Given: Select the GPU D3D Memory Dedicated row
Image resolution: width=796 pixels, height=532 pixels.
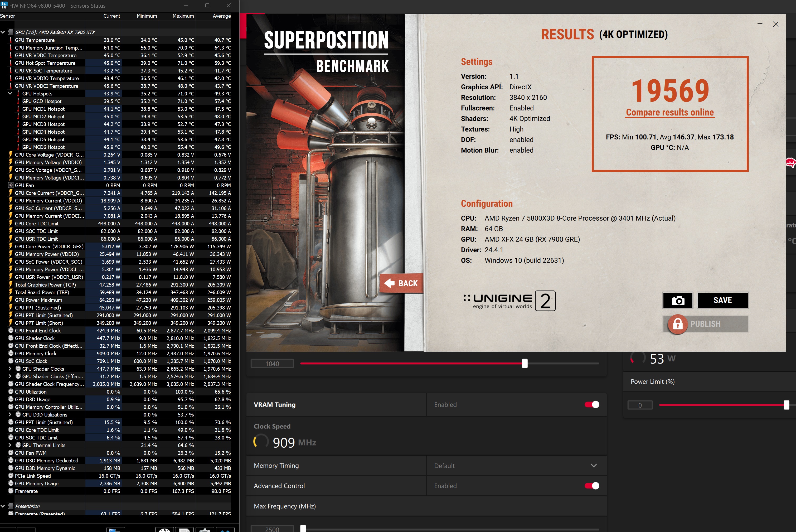Looking at the screenshot, I should 115,460.
